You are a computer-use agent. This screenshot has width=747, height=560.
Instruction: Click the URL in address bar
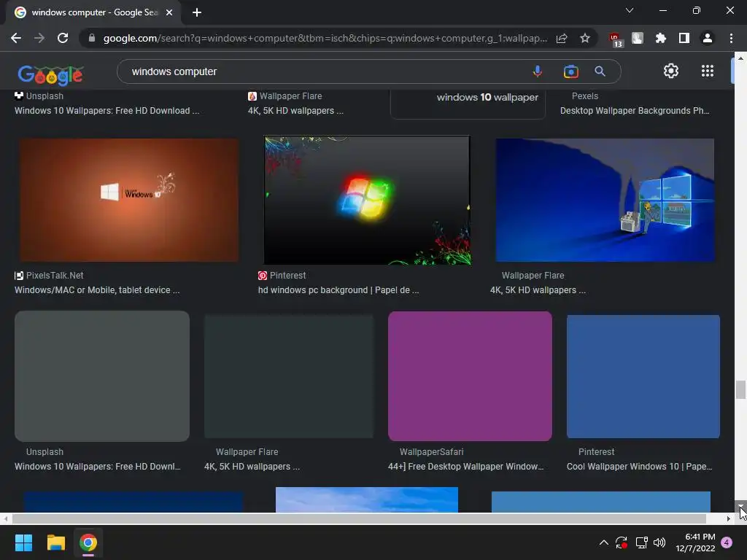point(325,38)
